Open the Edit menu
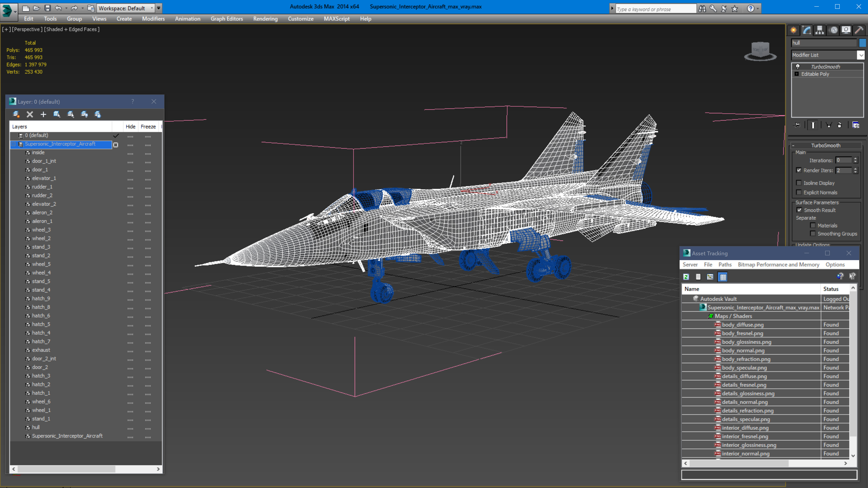Viewport: 868px width, 488px height. 29,19
